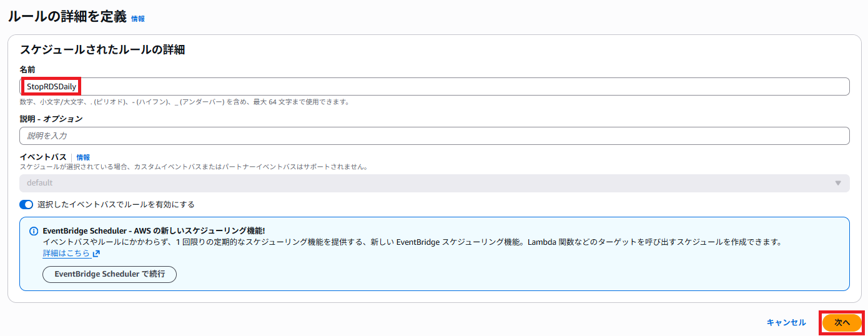Click the name character limit hint text
This screenshot has height=336, width=868.
coord(184,101)
